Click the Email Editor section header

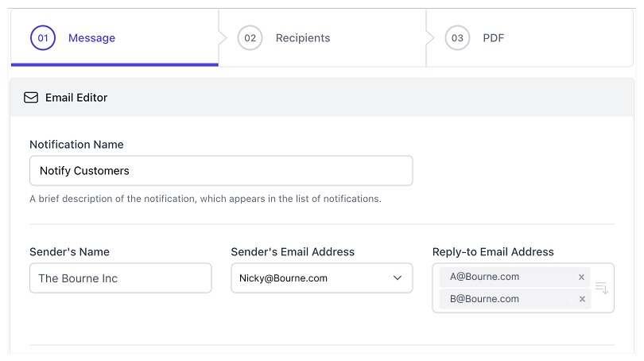tap(76, 98)
